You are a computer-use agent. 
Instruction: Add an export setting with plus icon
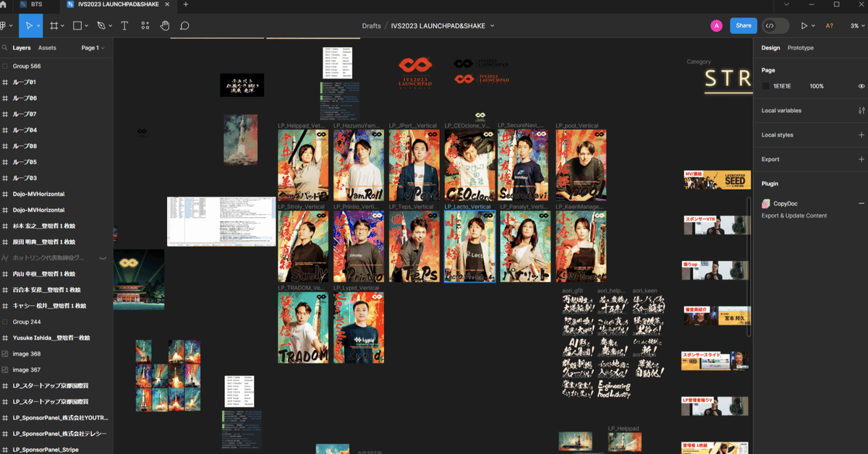pyautogui.click(x=861, y=159)
